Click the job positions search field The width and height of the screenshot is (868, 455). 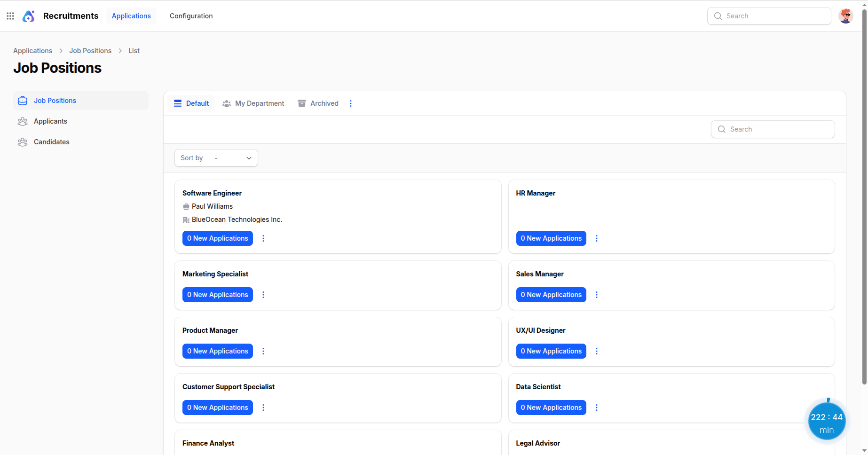tap(773, 129)
